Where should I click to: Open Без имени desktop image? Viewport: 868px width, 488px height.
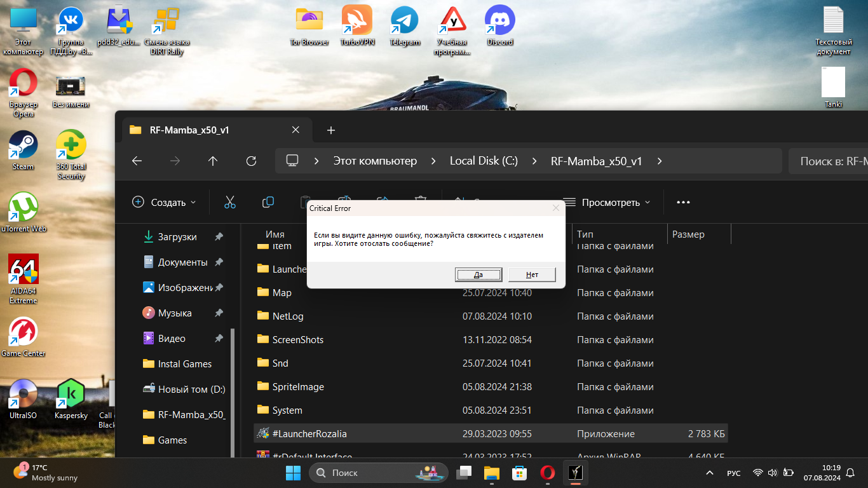tap(71, 92)
